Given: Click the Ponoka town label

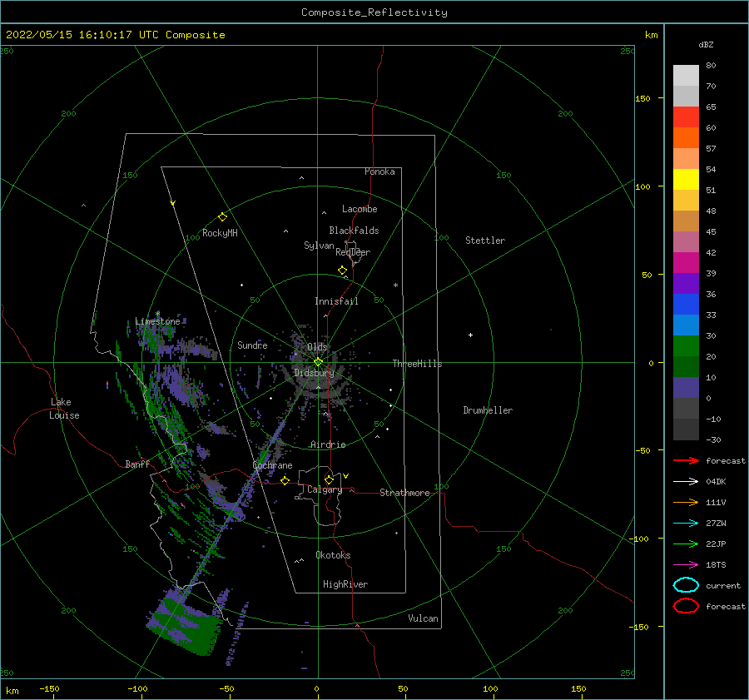Looking at the screenshot, I should [379, 172].
